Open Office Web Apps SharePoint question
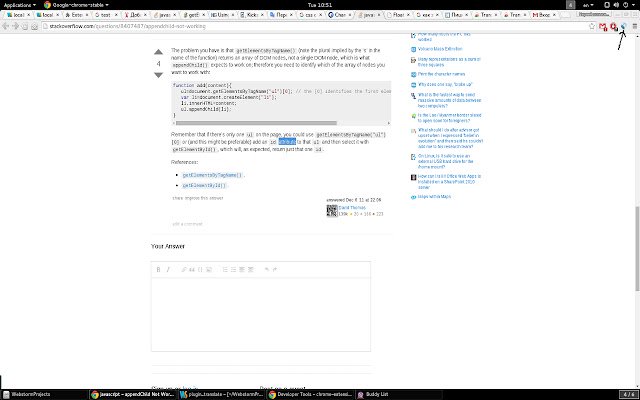This screenshot has height=400, width=640. 449,182
